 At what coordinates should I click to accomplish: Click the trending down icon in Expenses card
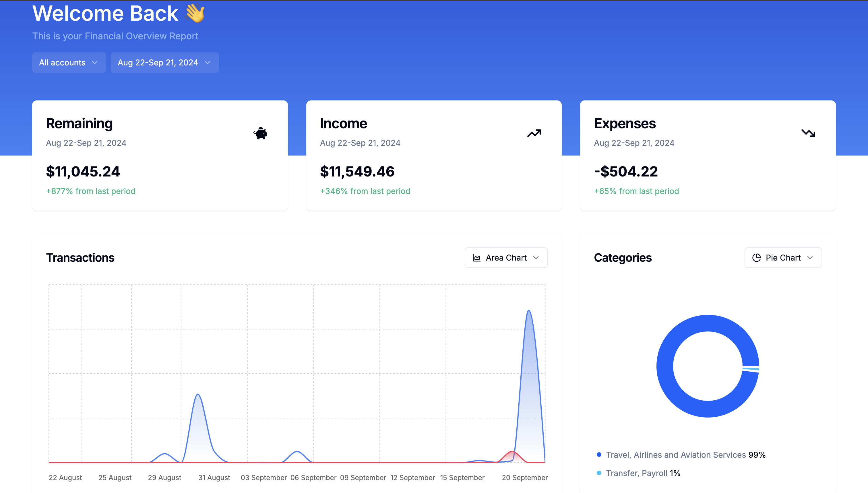coord(808,133)
